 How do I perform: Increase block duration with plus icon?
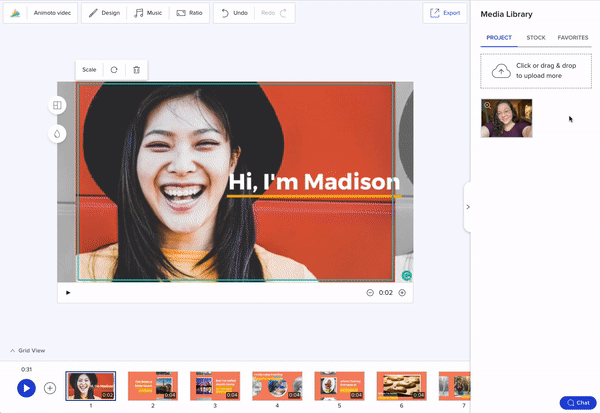click(402, 293)
